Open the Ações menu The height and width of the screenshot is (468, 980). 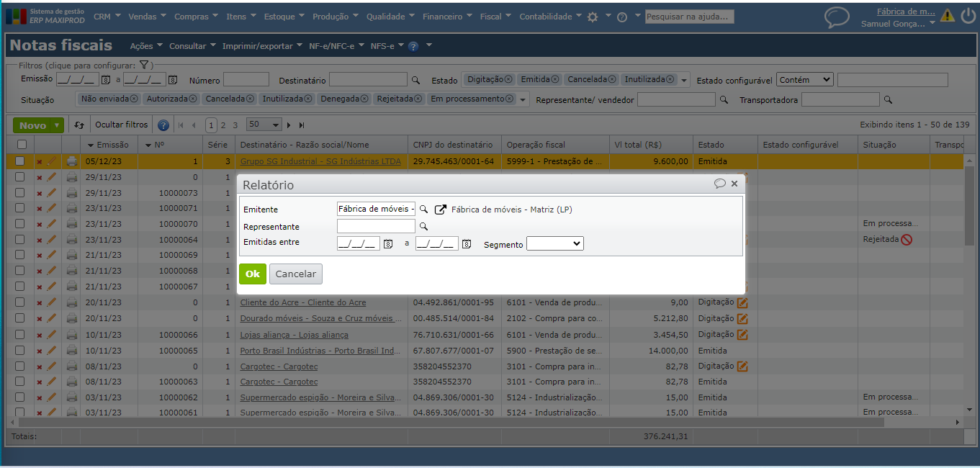click(146, 46)
